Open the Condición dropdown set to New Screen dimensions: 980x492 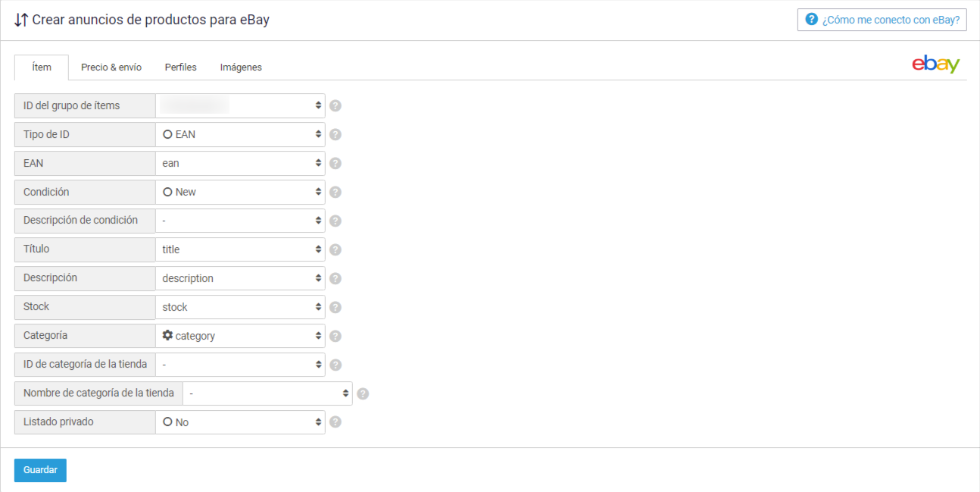click(240, 192)
